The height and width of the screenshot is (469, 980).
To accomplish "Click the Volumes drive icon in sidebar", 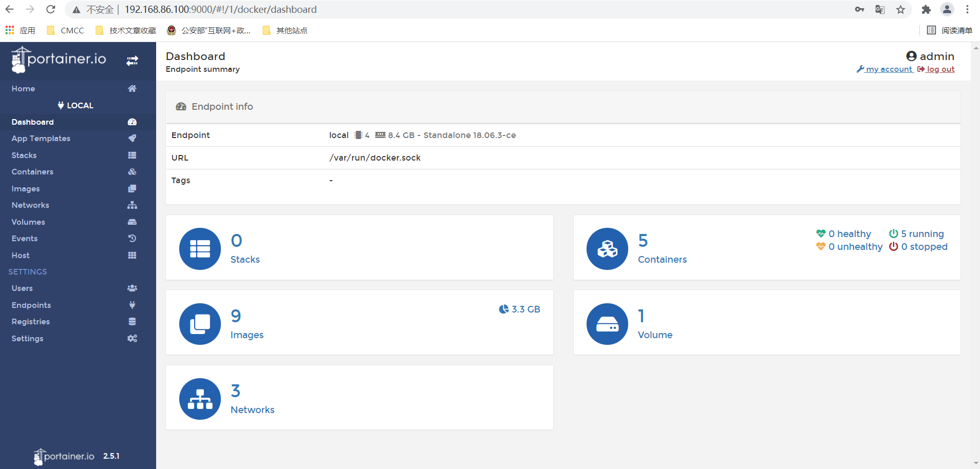I will point(132,222).
